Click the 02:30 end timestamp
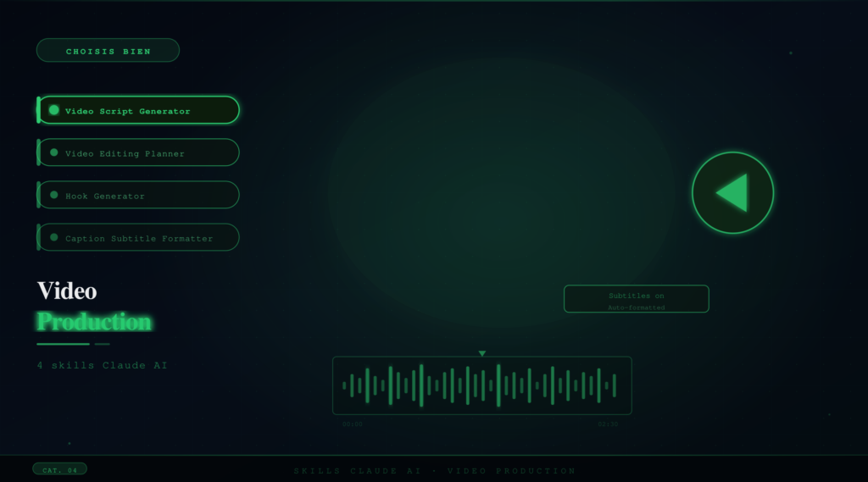This screenshot has height=482, width=868. pos(608,424)
